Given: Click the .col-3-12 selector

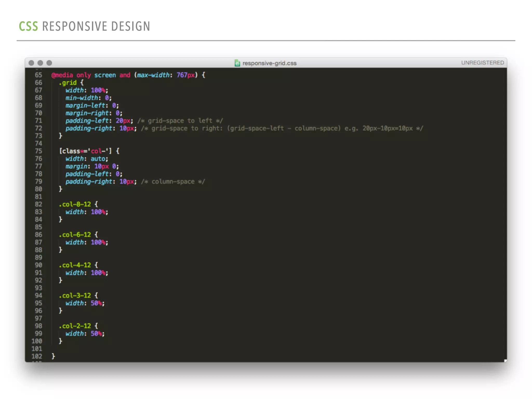Looking at the screenshot, I should [75, 296].
